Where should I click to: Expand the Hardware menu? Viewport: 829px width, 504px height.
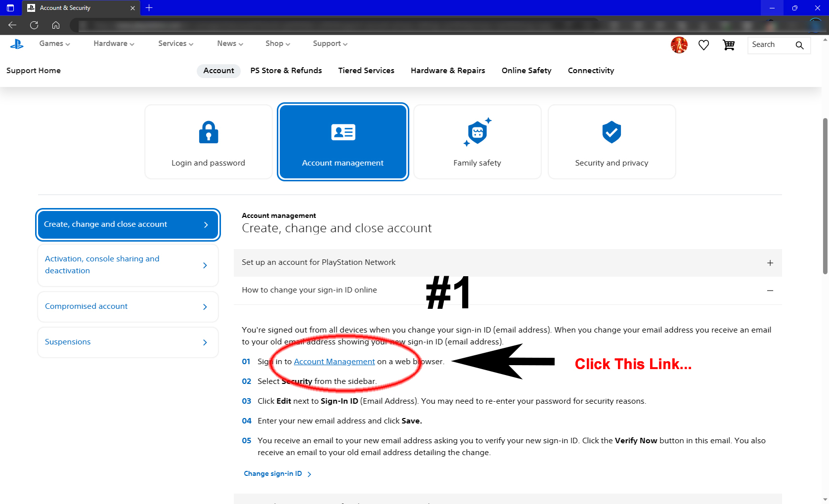(114, 43)
